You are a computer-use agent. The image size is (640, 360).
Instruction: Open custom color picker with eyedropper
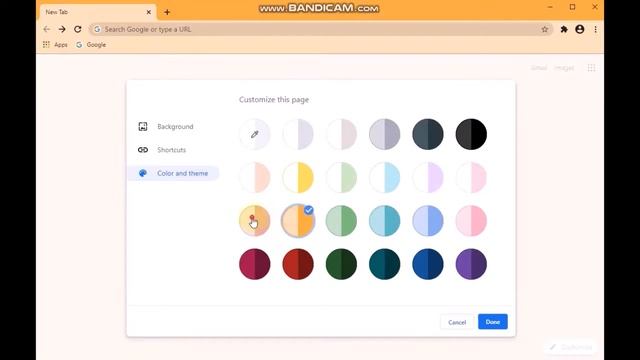pos(255,134)
